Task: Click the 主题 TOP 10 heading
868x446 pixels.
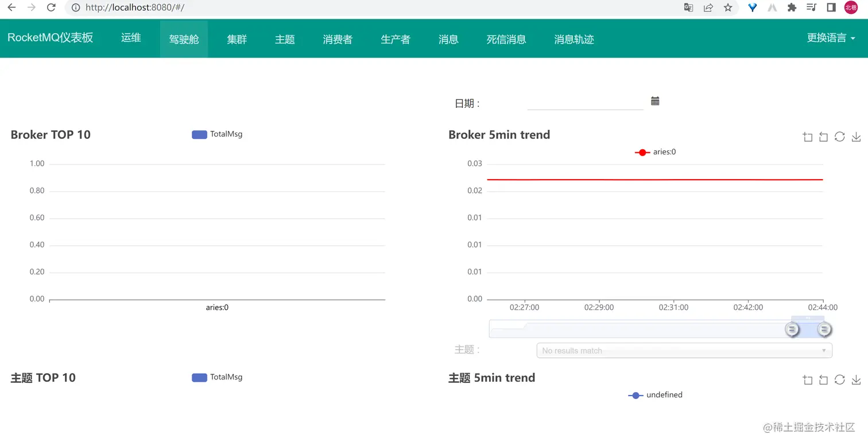Action: (x=43, y=378)
